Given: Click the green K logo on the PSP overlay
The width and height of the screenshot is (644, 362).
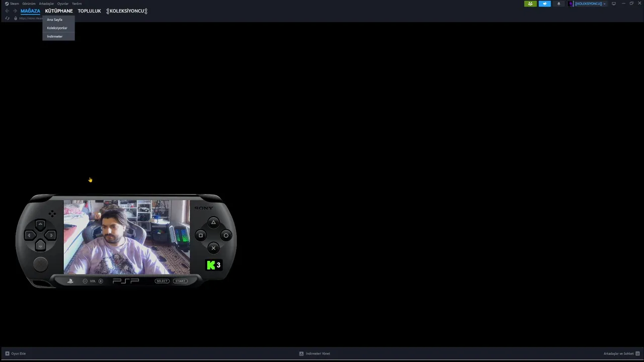Looking at the screenshot, I should pyautogui.click(x=211, y=265).
